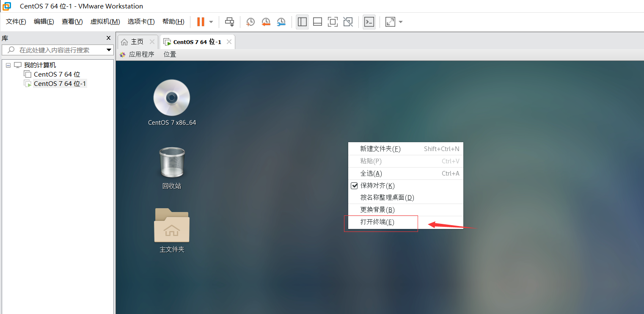Switch to the 主页 tab
The width and height of the screenshot is (644, 314).
click(137, 42)
